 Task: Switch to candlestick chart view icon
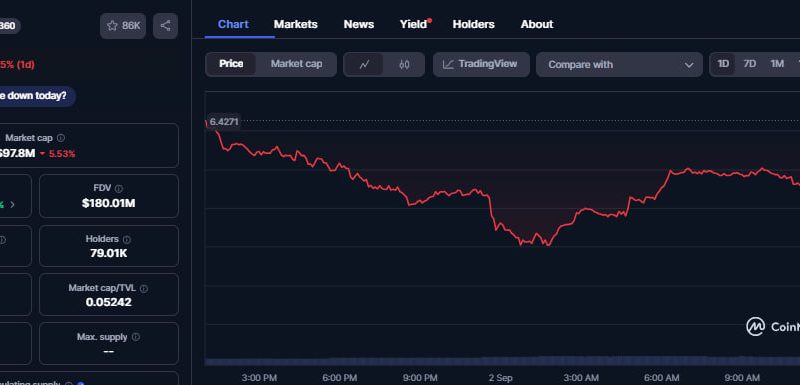tap(404, 65)
